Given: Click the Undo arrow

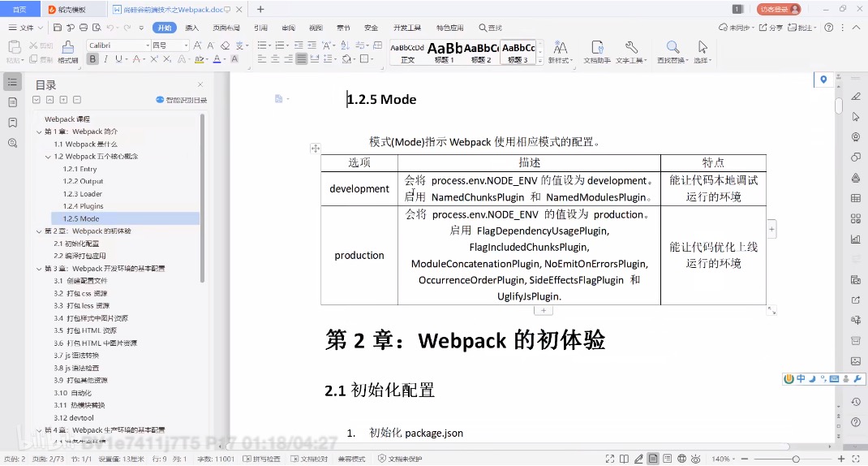Looking at the screenshot, I should [110, 27].
